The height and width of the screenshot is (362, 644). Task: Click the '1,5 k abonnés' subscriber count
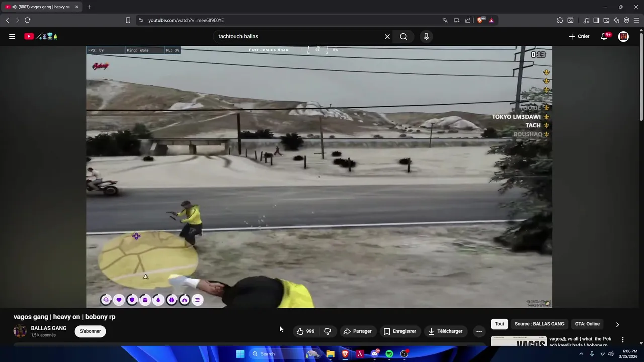(x=43, y=335)
